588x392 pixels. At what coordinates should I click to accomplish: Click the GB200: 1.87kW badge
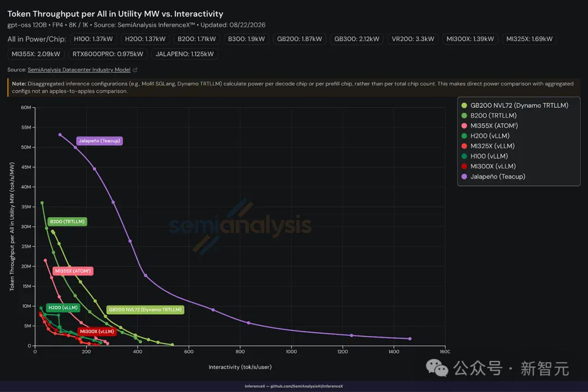pyautogui.click(x=299, y=39)
